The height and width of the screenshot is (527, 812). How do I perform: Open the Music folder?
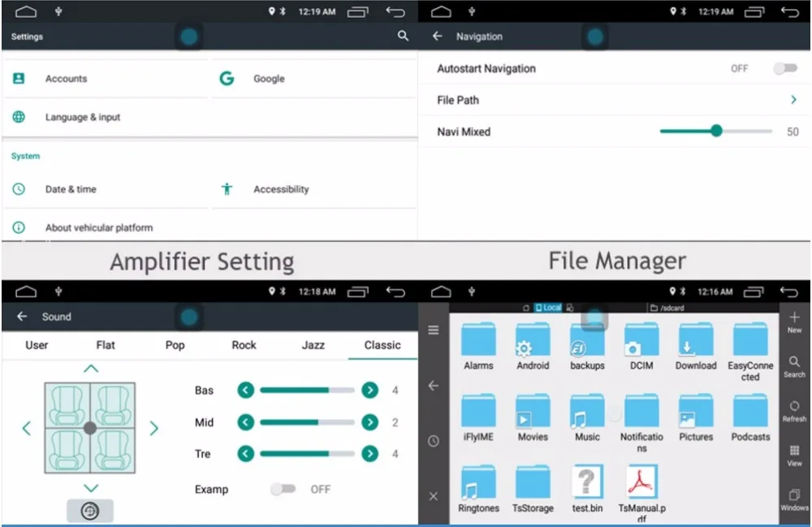pos(587,417)
